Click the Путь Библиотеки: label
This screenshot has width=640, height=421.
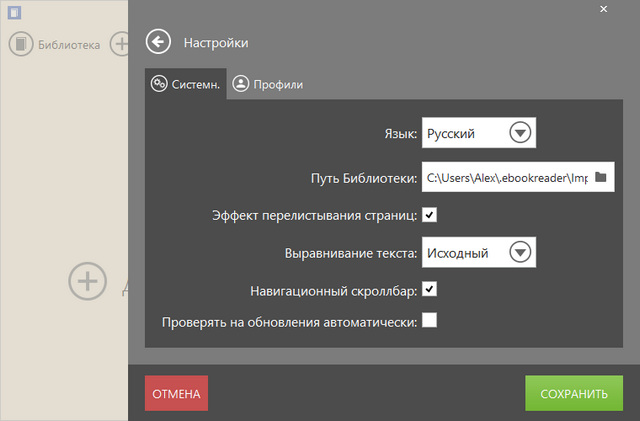[x=364, y=178]
